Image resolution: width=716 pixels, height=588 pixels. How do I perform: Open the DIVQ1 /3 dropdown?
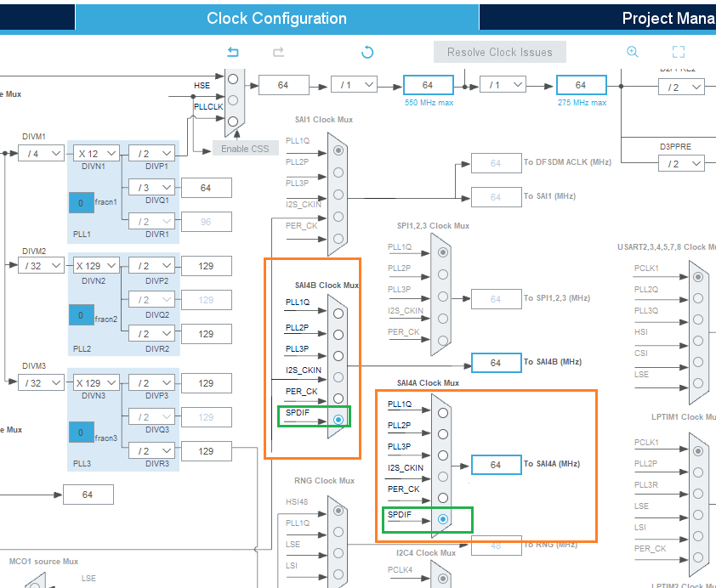[x=151, y=188]
